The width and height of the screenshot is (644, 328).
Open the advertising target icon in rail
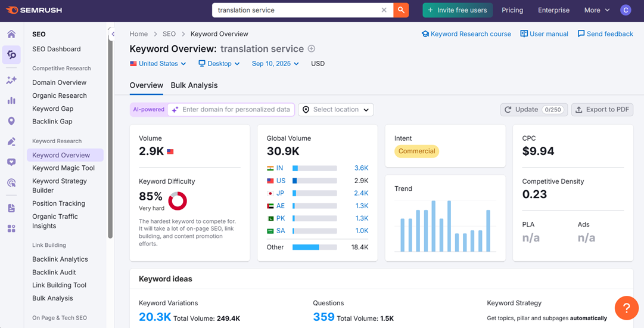[x=11, y=183]
